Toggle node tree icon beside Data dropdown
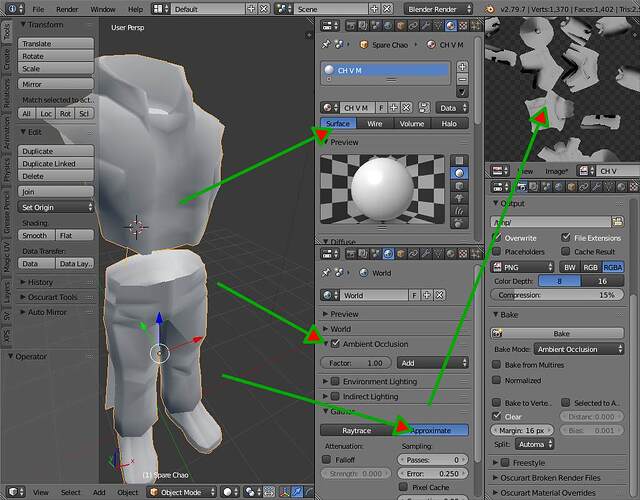This screenshot has height=500, width=640. coord(424,108)
